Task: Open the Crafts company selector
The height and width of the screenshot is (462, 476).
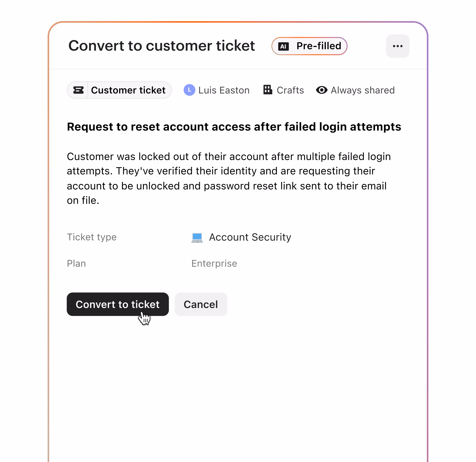Action: click(290, 90)
